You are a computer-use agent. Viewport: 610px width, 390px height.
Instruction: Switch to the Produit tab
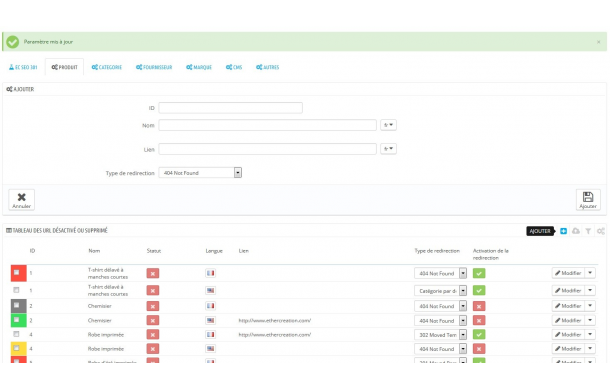(65, 67)
